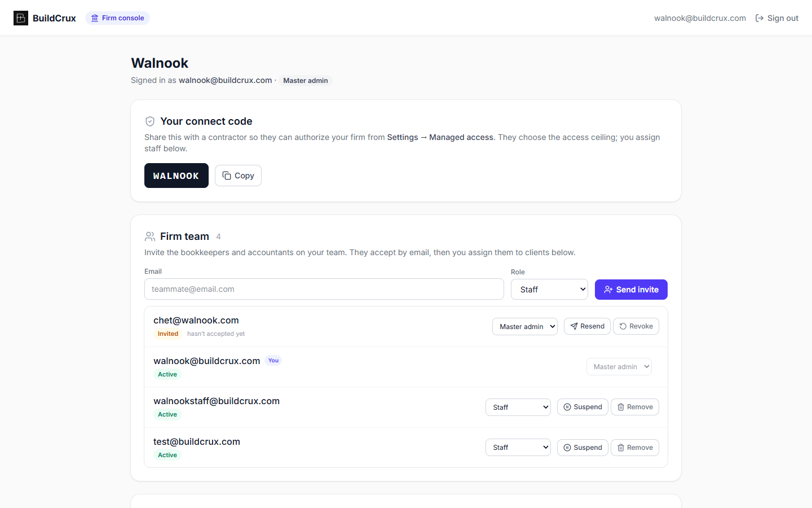
Task: Click the Invited status badge for chet
Action: [x=168, y=334]
